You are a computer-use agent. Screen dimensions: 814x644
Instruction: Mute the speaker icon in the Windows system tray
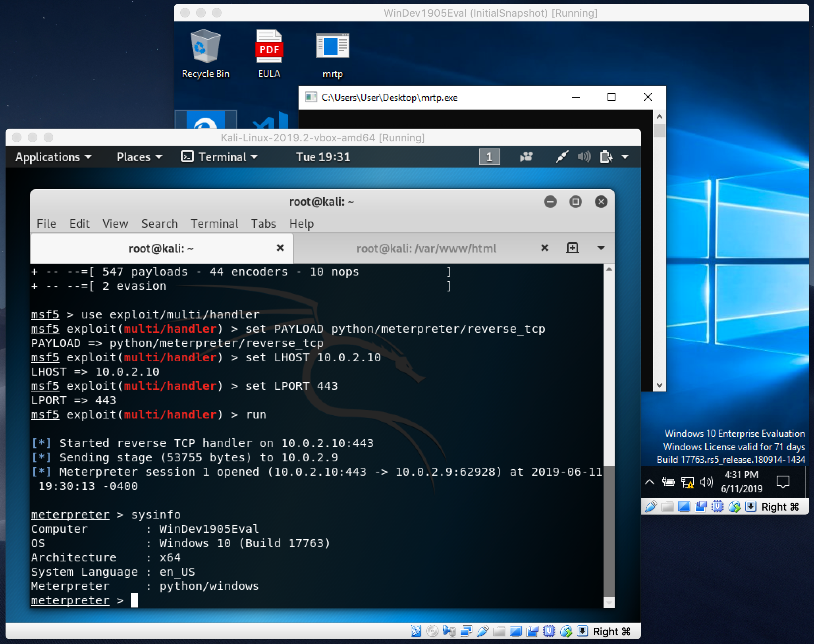[x=707, y=482]
